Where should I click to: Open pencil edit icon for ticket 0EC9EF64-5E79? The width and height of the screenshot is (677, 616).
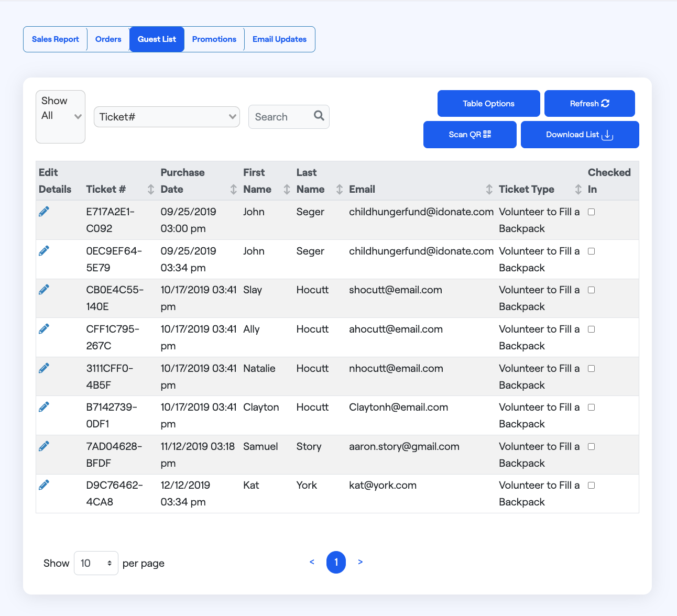pos(44,250)
